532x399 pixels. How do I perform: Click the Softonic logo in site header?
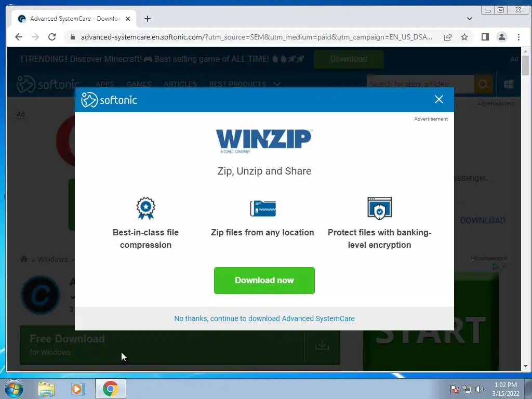point(48,84)
